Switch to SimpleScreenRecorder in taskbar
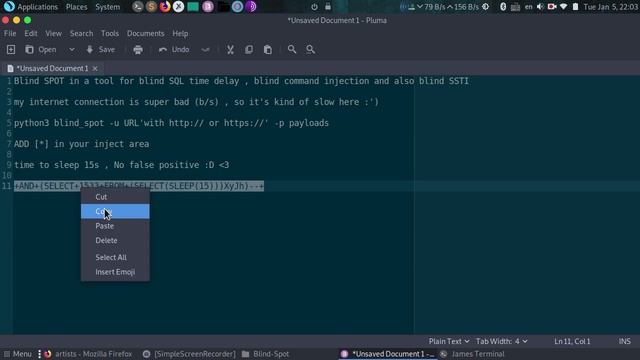The width and height of the screenshot is (640, 360). (189, 354)
